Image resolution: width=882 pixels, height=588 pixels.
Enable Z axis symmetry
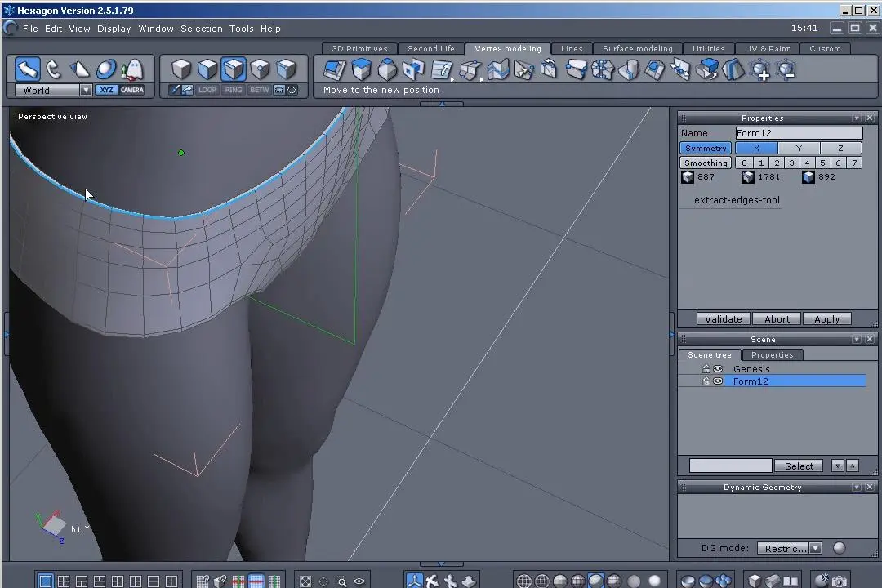tap(841, 148)
